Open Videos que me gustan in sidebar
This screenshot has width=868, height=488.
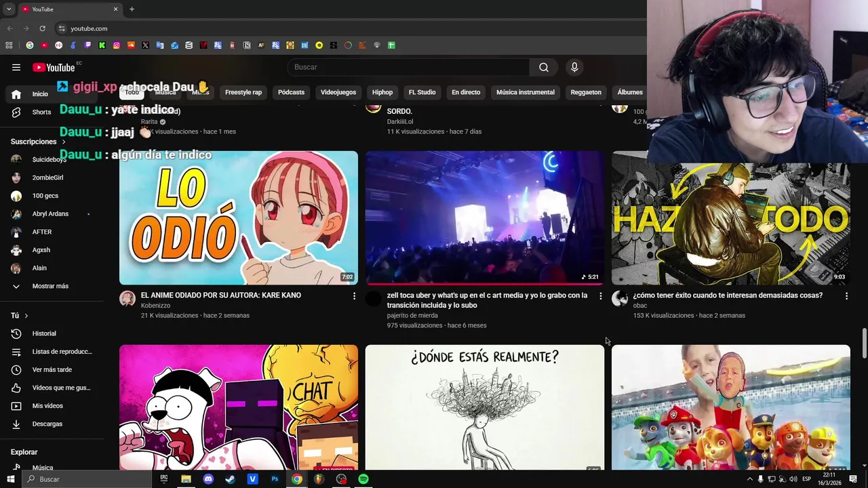(x=50, y=388)
